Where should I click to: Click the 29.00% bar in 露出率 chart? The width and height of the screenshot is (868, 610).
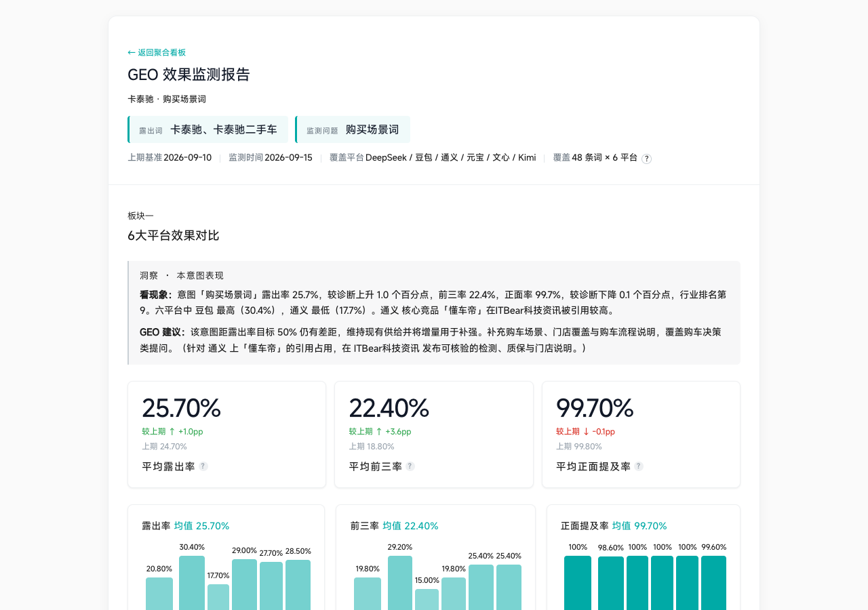pyautogui.click(x=245, y=584)
